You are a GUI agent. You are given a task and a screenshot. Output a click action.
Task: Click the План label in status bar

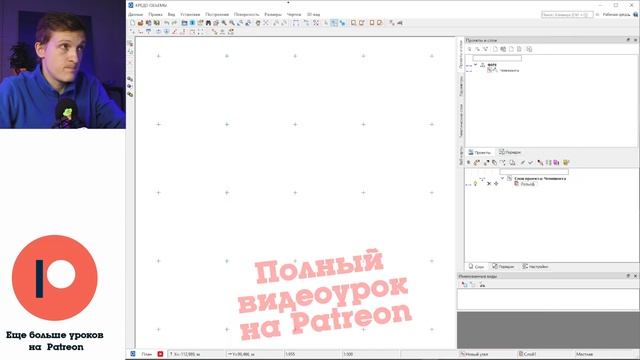(x=147, y=354)
